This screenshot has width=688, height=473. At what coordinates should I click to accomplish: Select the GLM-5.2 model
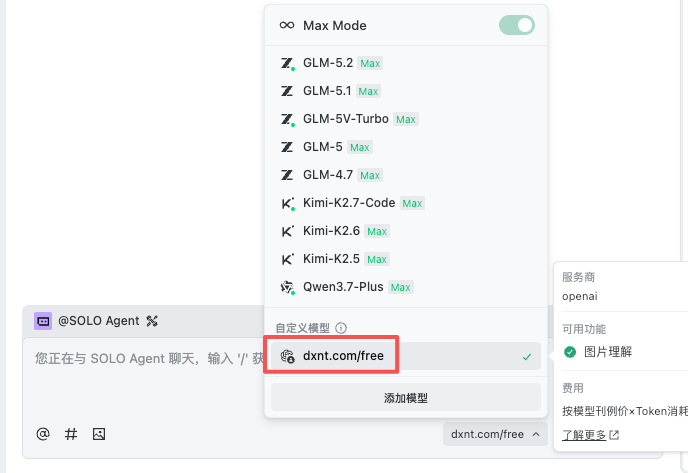pyautogui.click(x=406, y=63)
